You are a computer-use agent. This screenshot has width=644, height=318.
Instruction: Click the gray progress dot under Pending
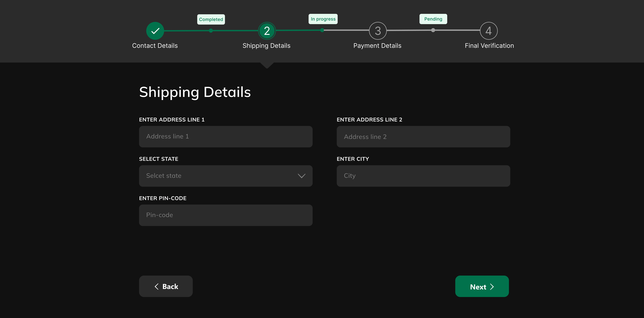(x=433, y=30)
